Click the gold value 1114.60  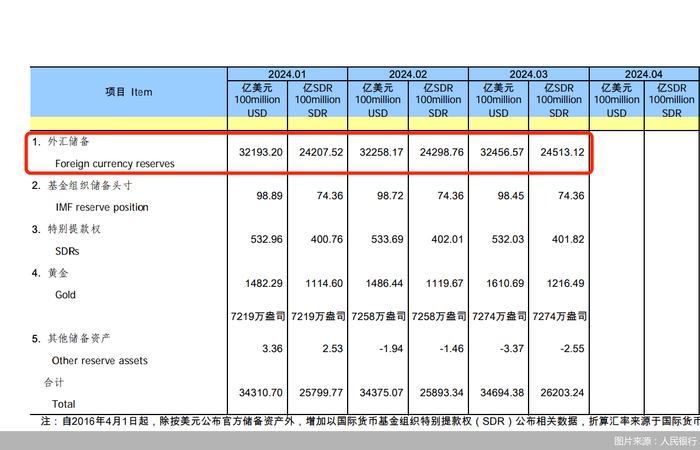(x=324, y=284)
